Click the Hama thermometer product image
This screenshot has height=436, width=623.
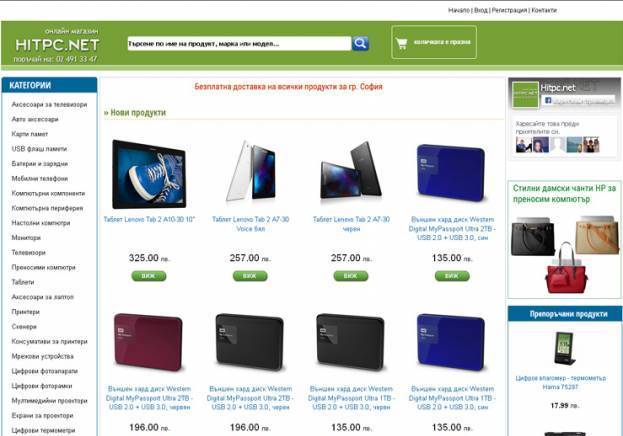point(565,348)
